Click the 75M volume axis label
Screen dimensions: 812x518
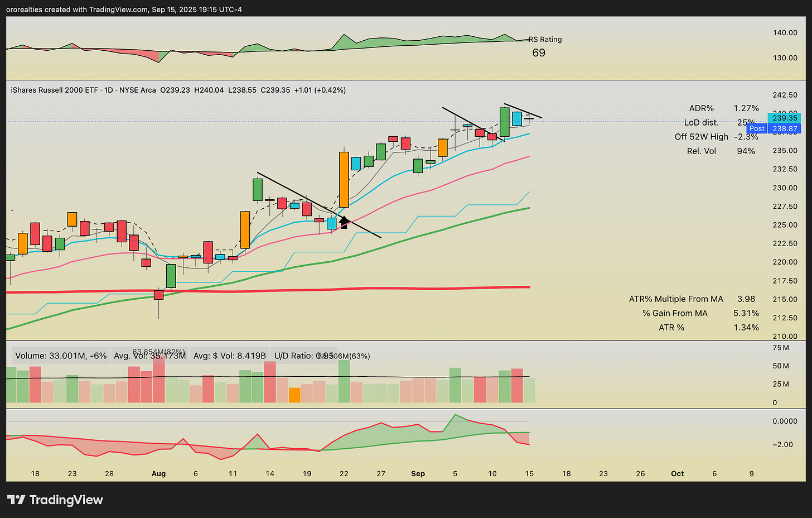pyautogui.click(x=781, y=348)
